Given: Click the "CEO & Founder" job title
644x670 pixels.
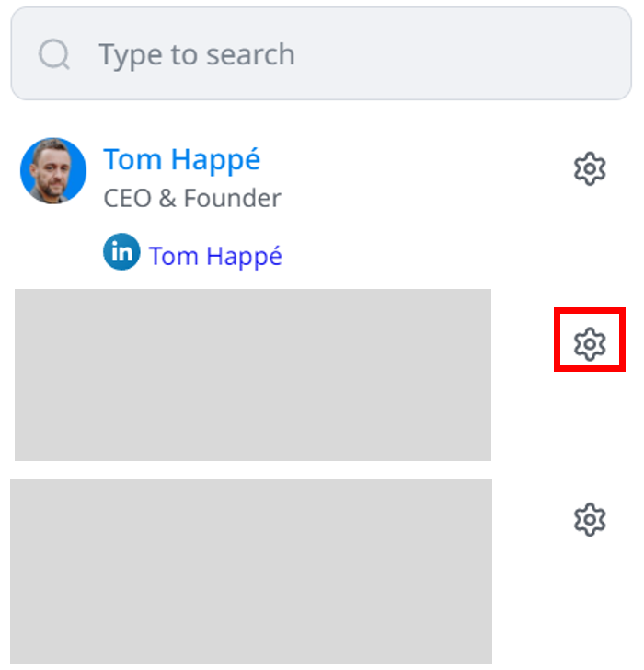Looking at the screenshot, I should 192,198.
